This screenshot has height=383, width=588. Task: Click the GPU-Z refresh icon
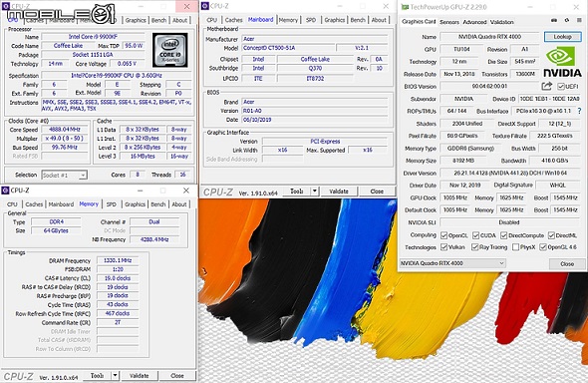[x=567, y=20]
